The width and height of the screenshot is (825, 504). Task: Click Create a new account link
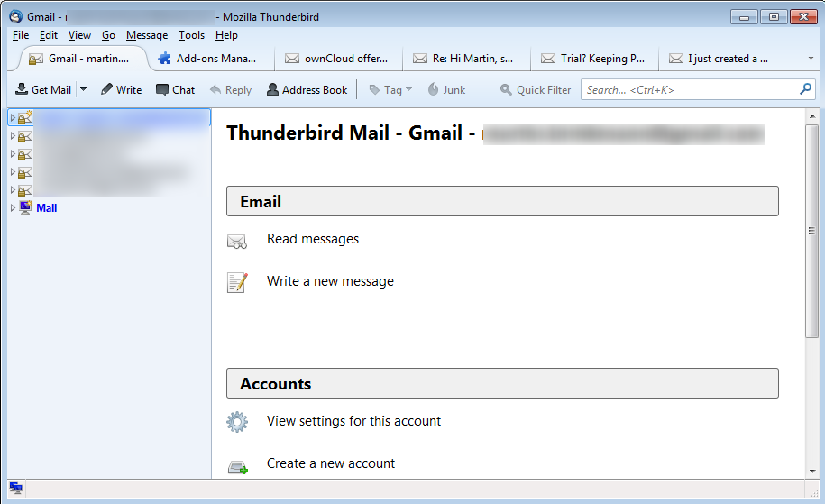tap(330, 463)
